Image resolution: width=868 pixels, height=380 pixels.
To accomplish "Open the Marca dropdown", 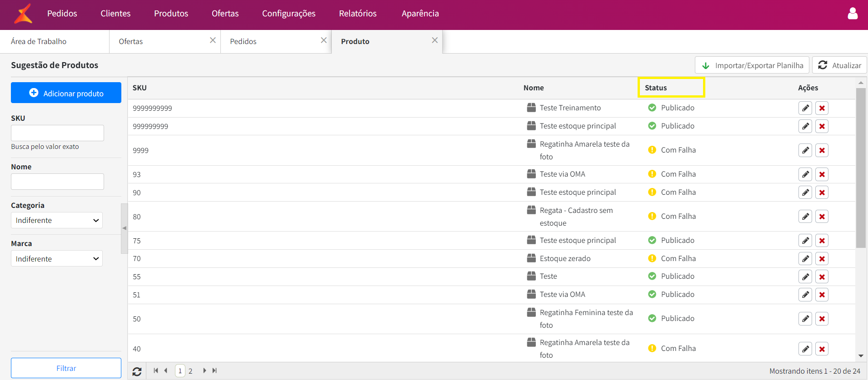I will (57, 259).
